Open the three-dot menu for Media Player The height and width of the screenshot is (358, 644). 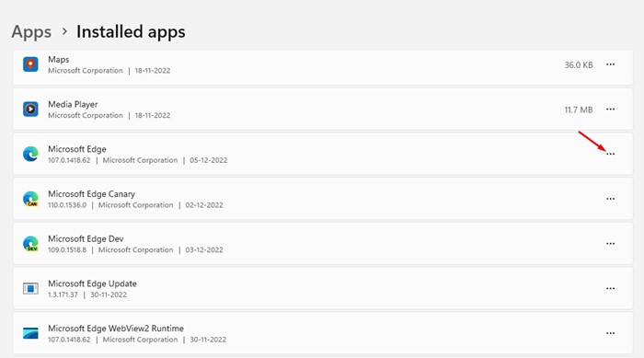click(x=610, y=110)
